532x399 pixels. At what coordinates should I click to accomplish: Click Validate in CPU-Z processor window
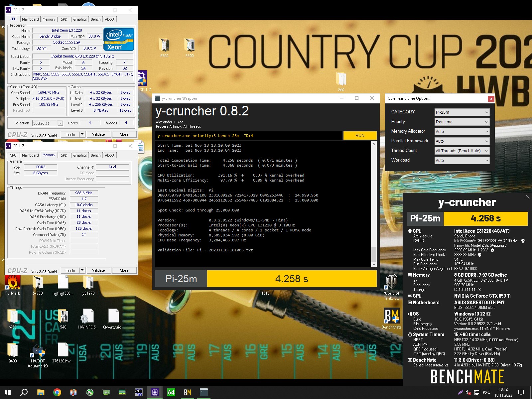(98, 134)
